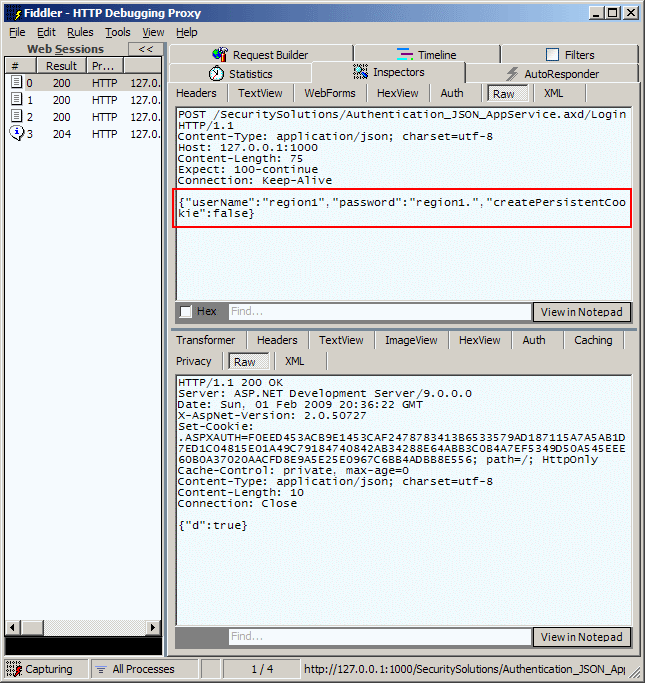The width and height of the screenshot is (645, 683).
Task: Click the All Processes filter icon
Action: click(x=101, y=669)
